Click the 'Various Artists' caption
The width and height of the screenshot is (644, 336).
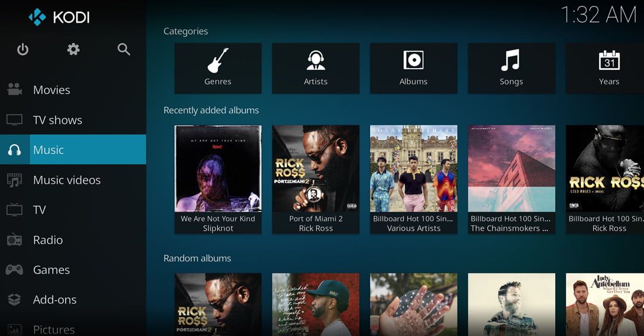click(414, 229)
